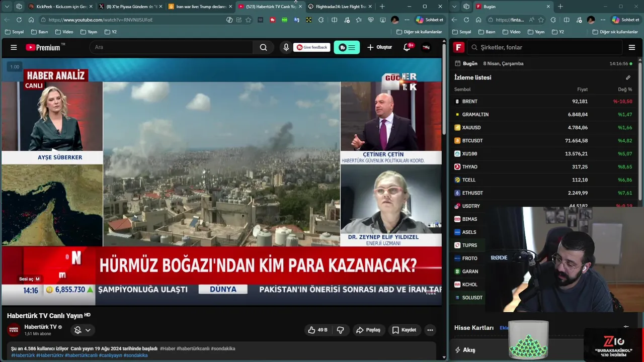Select BRENT row in watchlist
This screenshot has height=362, width=644.
pos(543,101)
